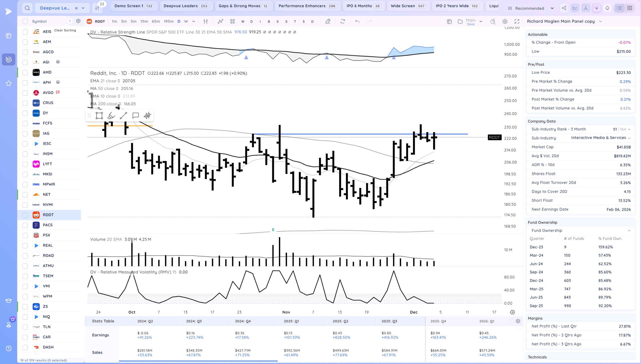Open Richard Moglen Main Panel dropdown

tap(600, 21)
